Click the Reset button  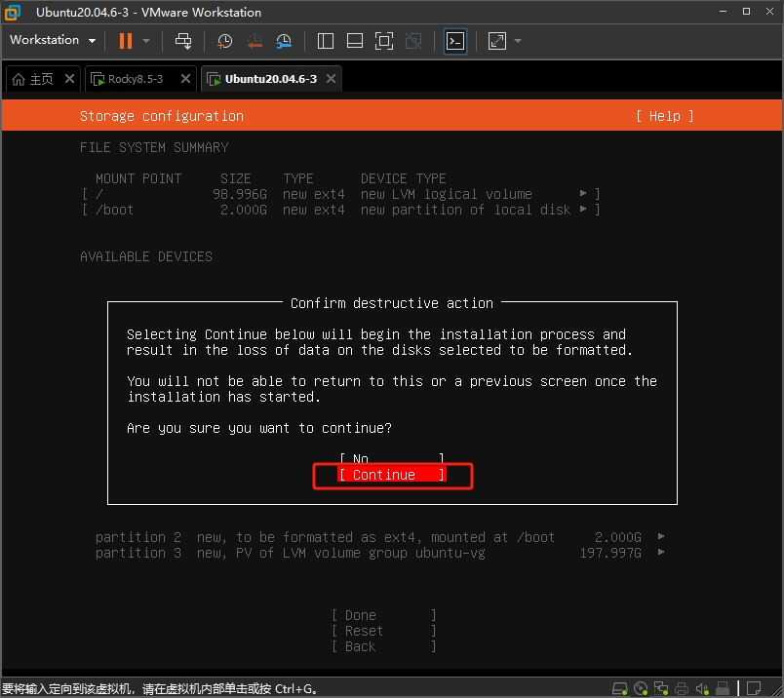point(384,631)
